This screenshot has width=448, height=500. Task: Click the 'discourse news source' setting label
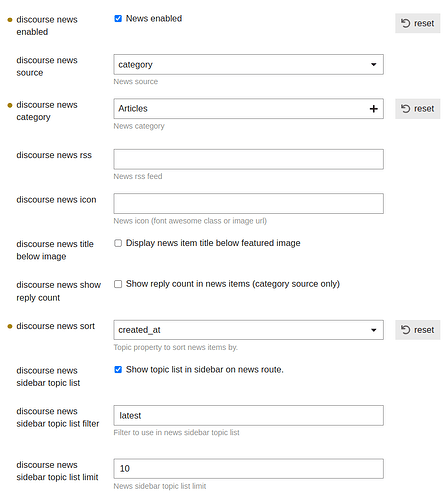click(x=47, y=66)
